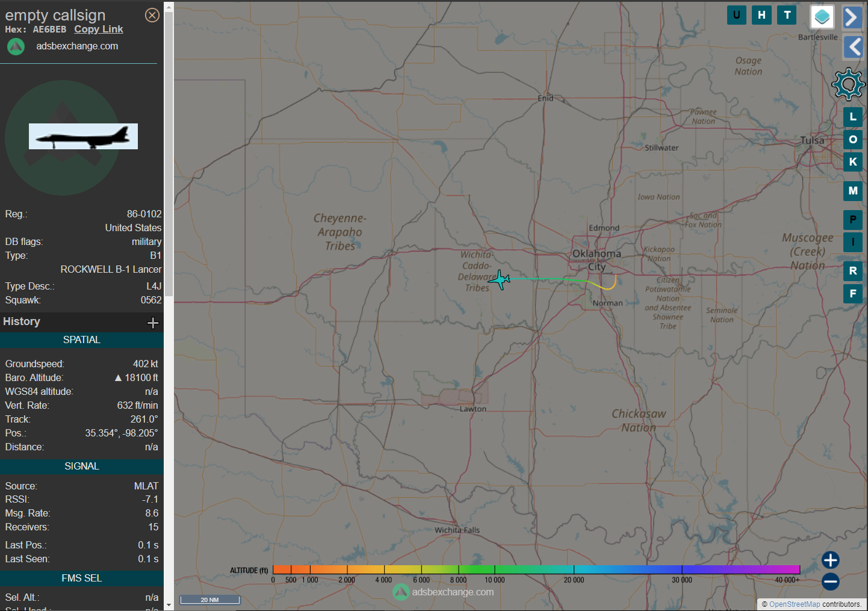
Task: Click the FMS SEL section header
Action: pyautogui.click(x=82, y=578)
